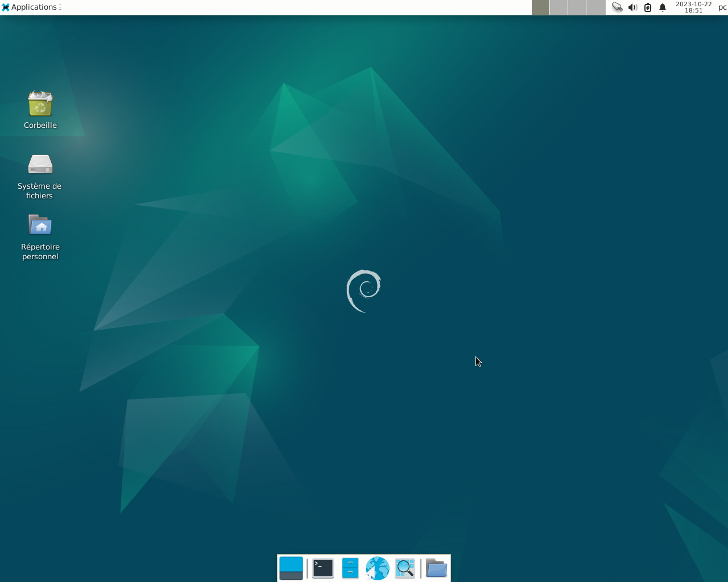Screen dimensions: 728x582
Task: Click the pc user name button
Action: (x=722, y=7)
